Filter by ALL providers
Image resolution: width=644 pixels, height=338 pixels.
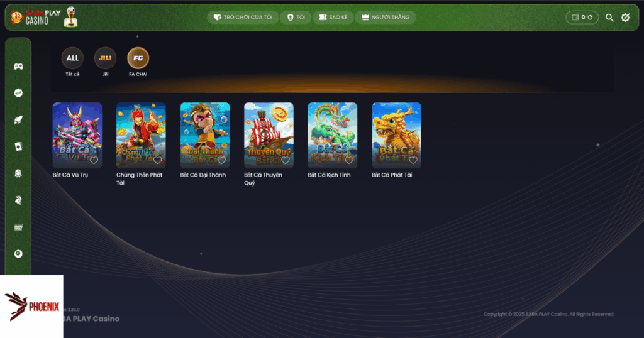pos(72,58)
